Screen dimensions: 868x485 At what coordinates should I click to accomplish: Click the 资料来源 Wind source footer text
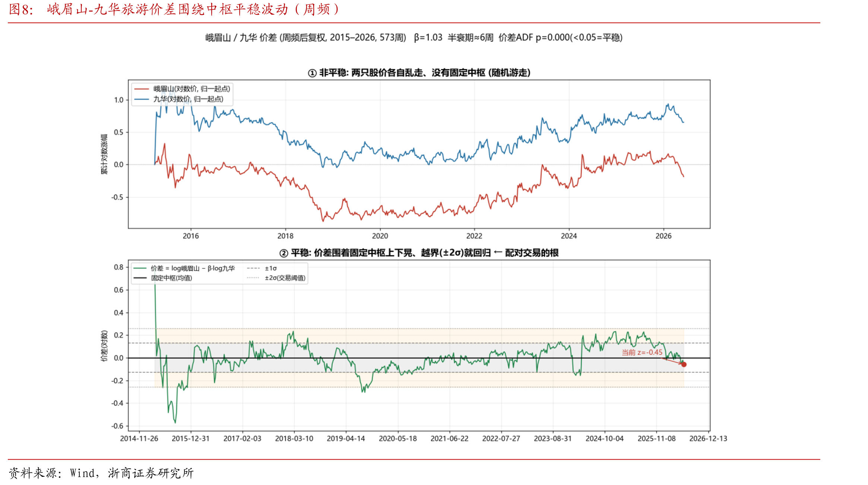click(x=101, y=473)
